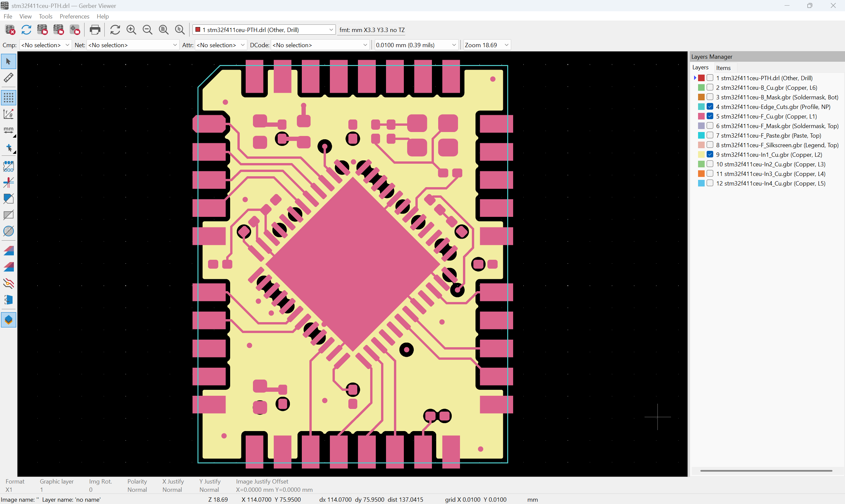
Task: Select the In4_Cu.gbr Copper L5 layer name
Action: pos(771,184)
